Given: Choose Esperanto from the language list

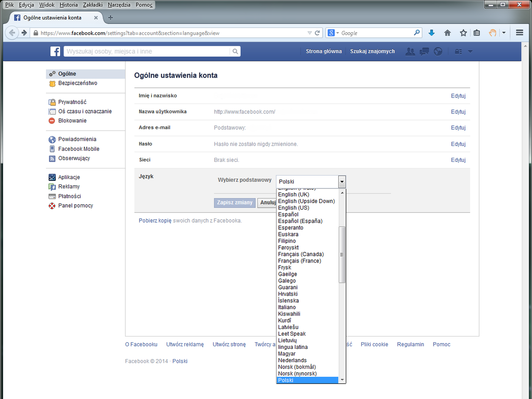Looking at the screenshot, I should pos(308,228).
